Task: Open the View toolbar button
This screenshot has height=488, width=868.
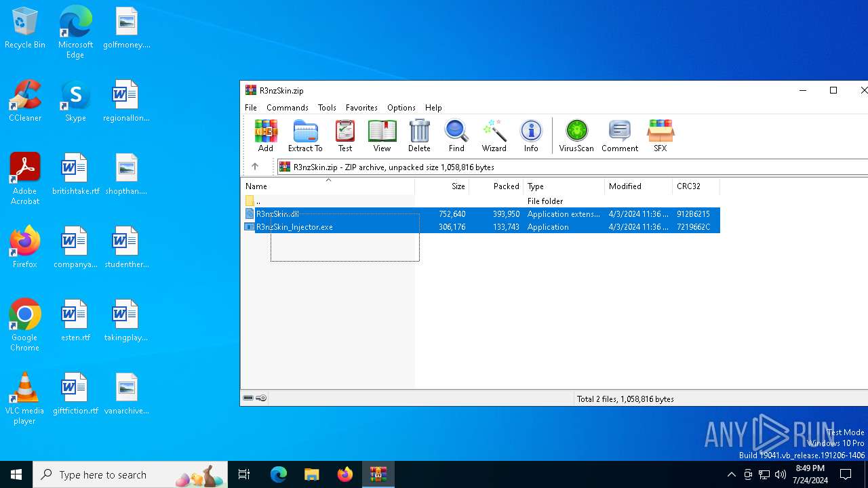Action: click(x=382, y=136)
